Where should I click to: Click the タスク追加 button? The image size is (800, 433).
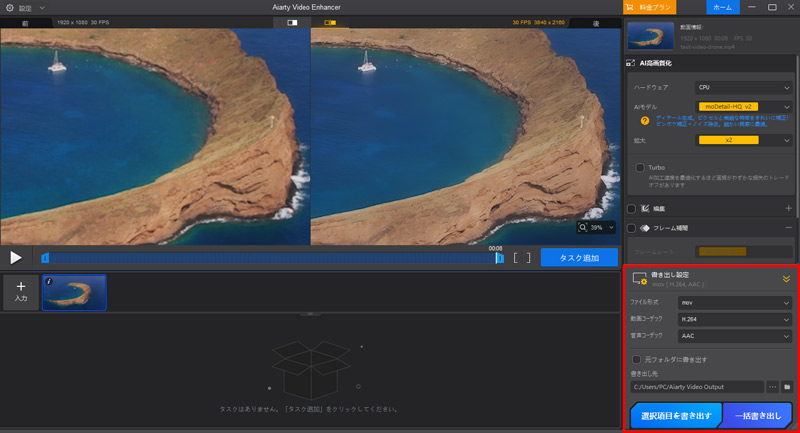tap(579, 258)
